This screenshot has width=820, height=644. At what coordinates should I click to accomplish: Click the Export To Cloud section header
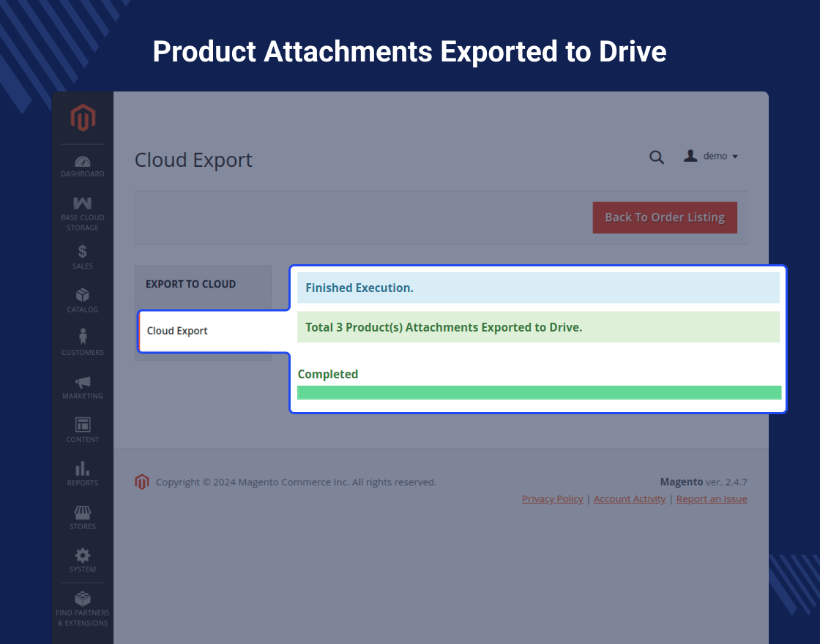[x=190, y=284]
